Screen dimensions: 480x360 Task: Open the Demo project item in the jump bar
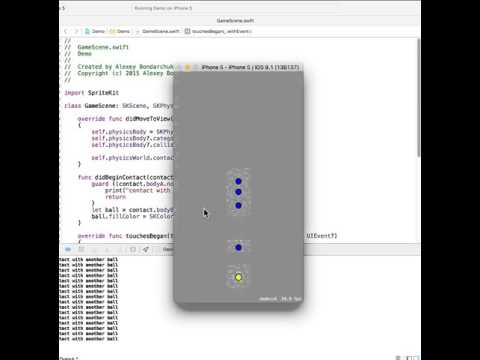[95, 31]
